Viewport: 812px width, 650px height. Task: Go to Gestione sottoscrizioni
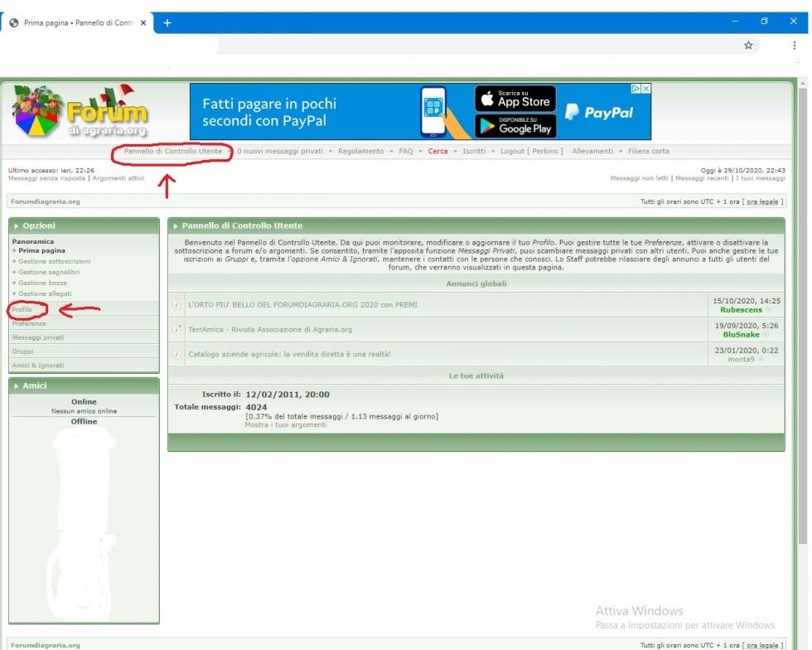point(54,261)
